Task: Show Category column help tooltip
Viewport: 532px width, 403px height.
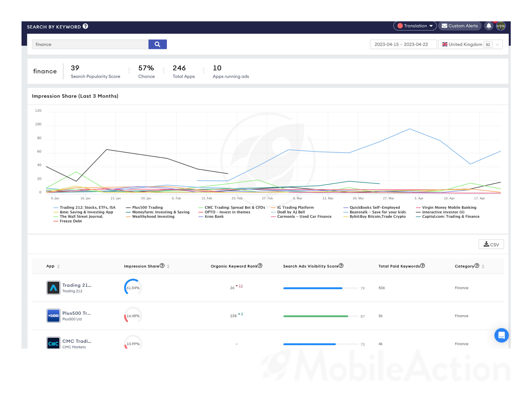Action: coord(477,266)
